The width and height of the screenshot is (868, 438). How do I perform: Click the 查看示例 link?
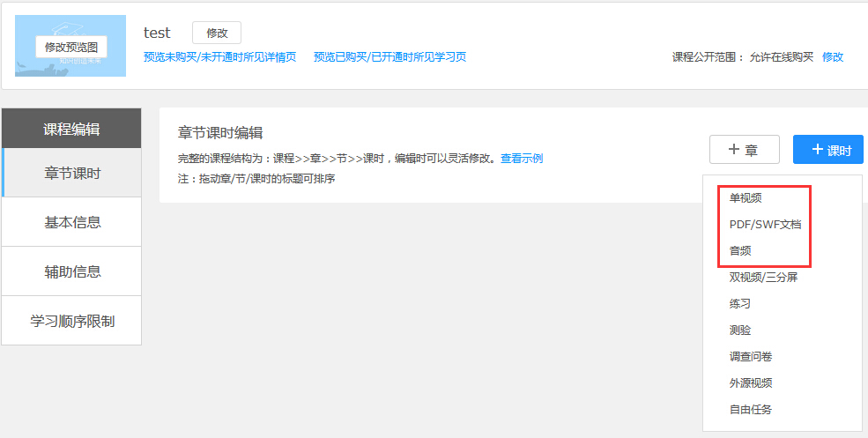pyautogui.click(x=521, y=159)
